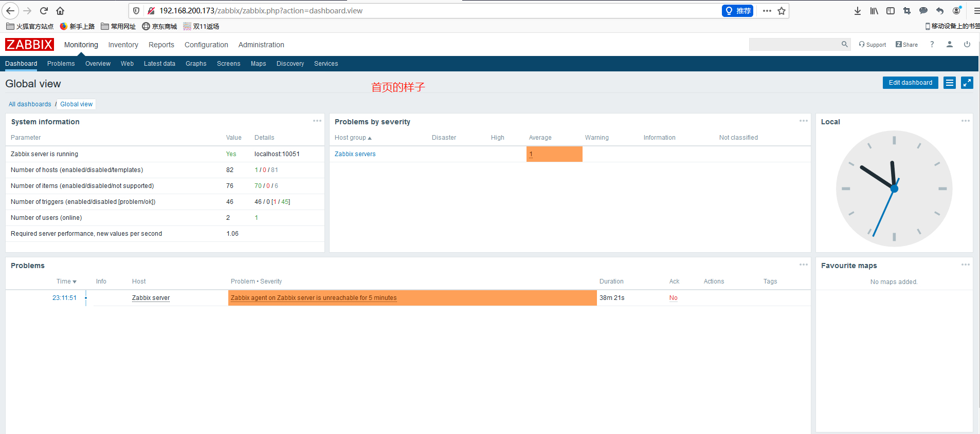The height and width of the screenshot is (434, 980).
Task: Sort by Host group column
Action: tap(352, 138)
